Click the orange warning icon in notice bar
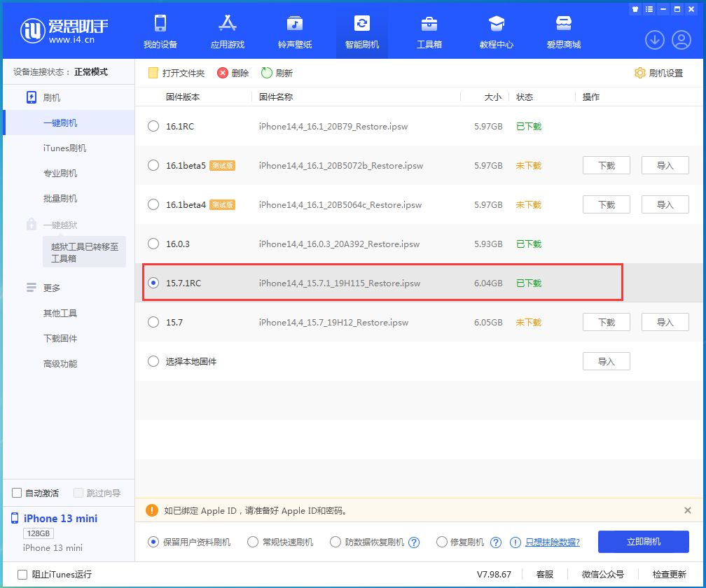Image resolution: width=706 pixels, height=588 pixels. tap(152, 510)
